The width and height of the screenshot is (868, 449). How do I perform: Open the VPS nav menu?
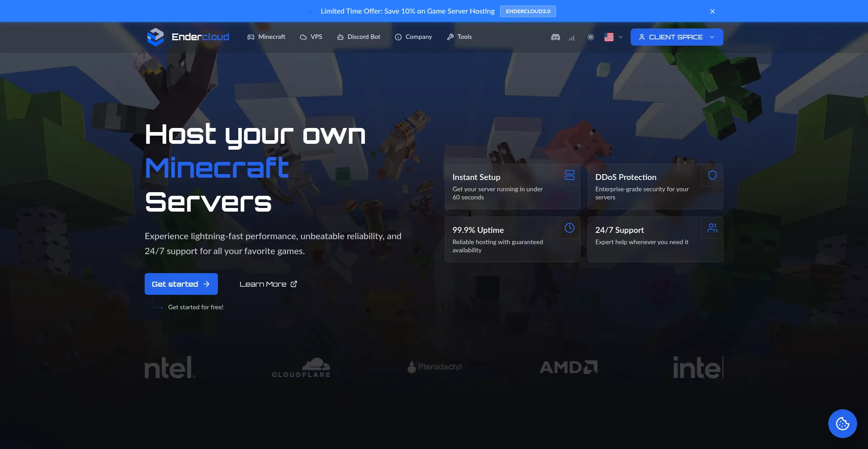point(311,37)
